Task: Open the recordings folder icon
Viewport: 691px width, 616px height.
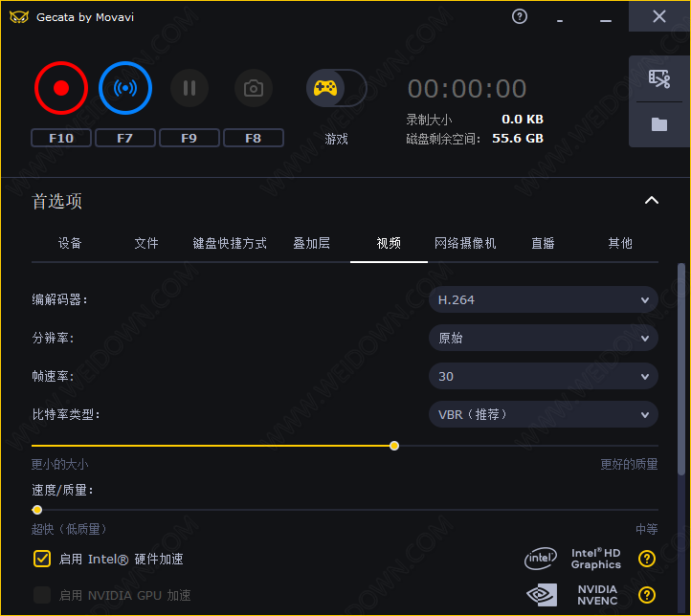Action: coord(658,124)
